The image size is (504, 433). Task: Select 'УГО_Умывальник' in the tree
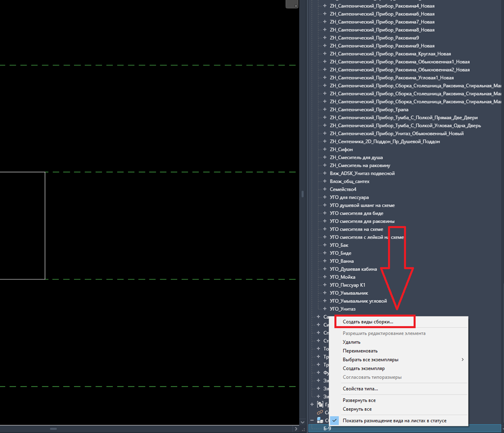click(349, 293)
